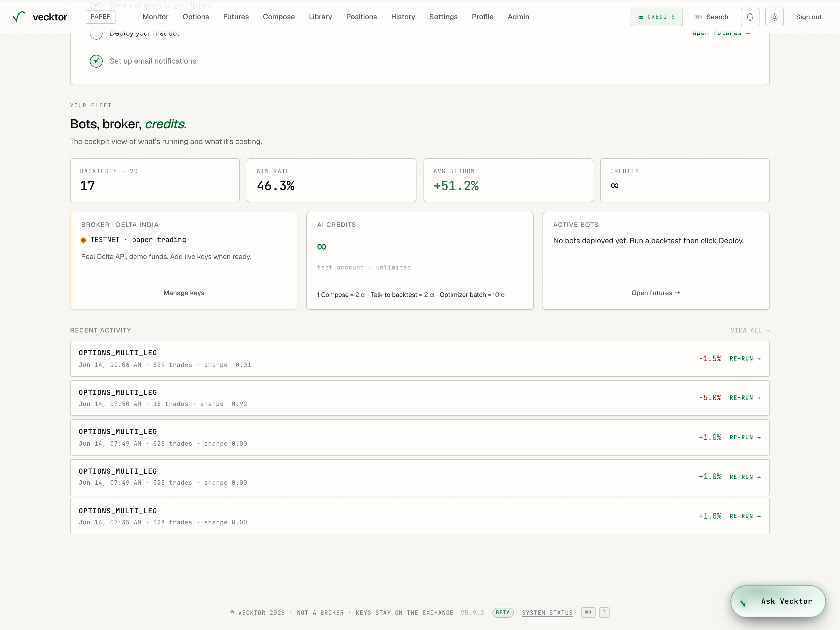
Task: Open the notifications bell
Action: 750,17
